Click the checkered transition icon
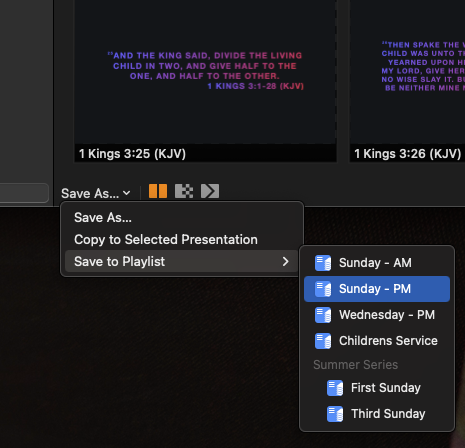The width and height of the screenshot is (465, 448). [184, 191]
